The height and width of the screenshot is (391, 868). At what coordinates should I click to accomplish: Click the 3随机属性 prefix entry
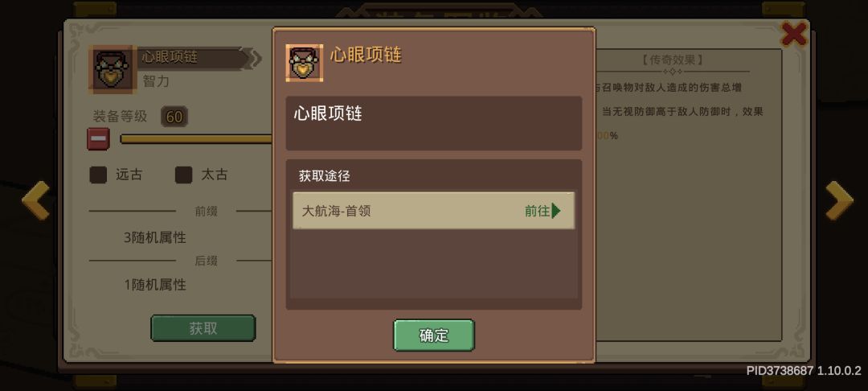tap(155, 237)
